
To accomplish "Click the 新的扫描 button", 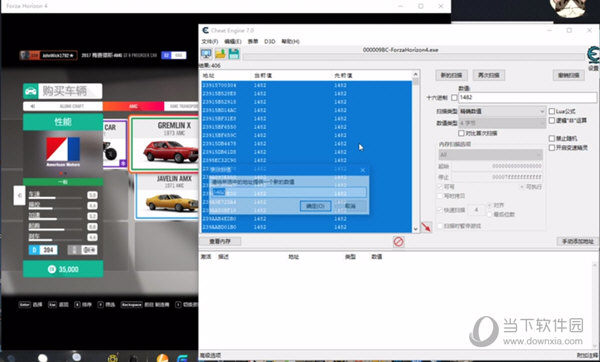I will pos(451,75).
